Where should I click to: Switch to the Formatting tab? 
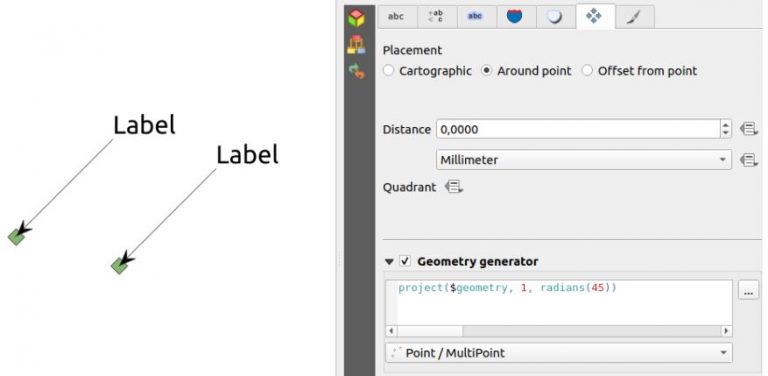pos(435,17)
